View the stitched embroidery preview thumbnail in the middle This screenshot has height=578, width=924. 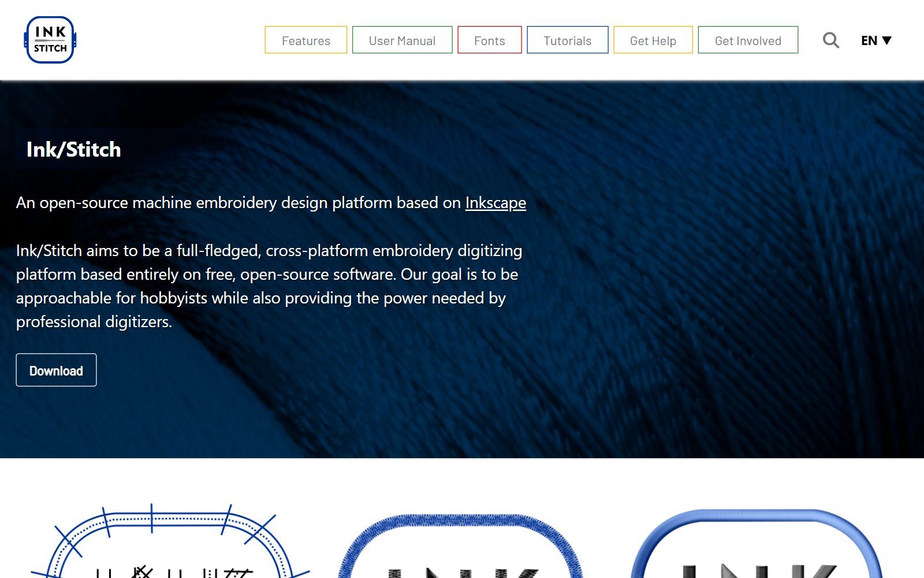[460, 545]
